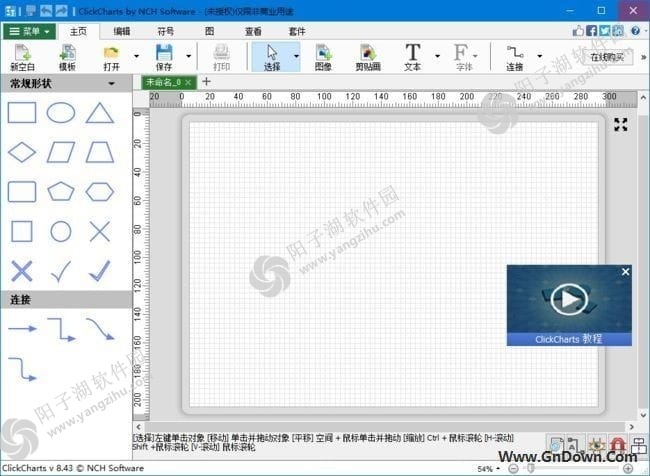Switch to the 查看 (View) tab
This screenshot has height=476, width=650.
coord(253,32)
